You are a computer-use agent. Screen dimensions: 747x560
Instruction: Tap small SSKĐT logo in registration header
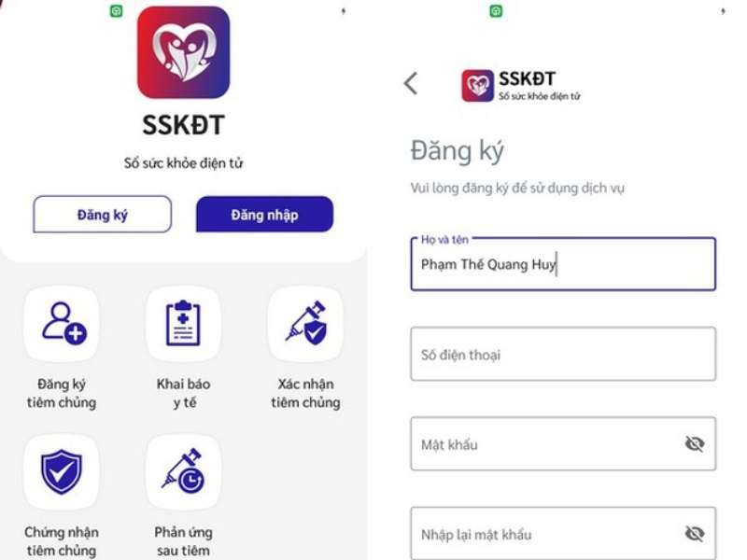(x=477, y=86)
